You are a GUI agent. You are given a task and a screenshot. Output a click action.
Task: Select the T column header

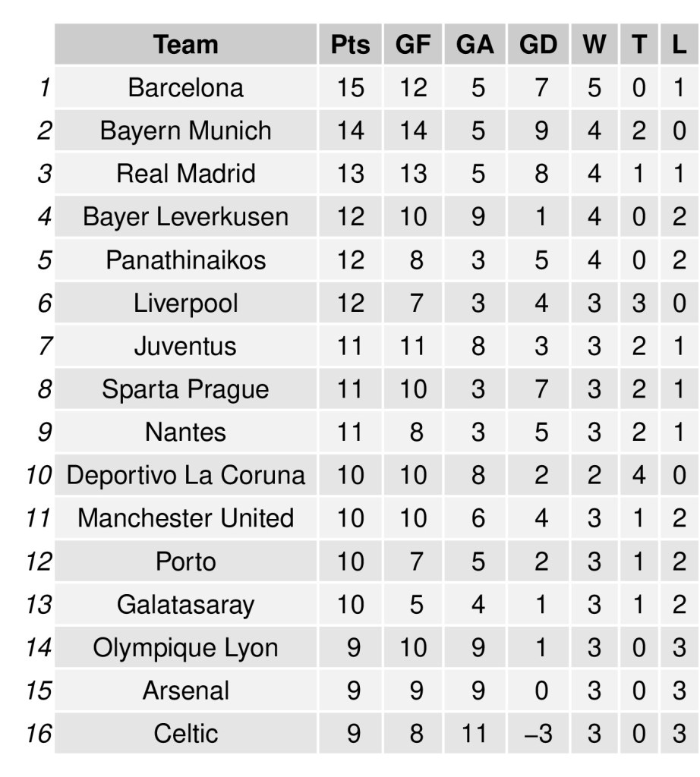pos(639,45)
